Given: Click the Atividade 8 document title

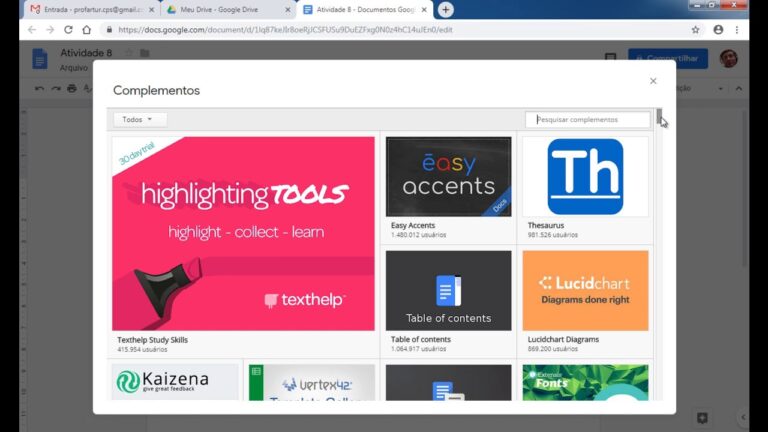Looking at the screenshot, I should [x=86, y=53].
